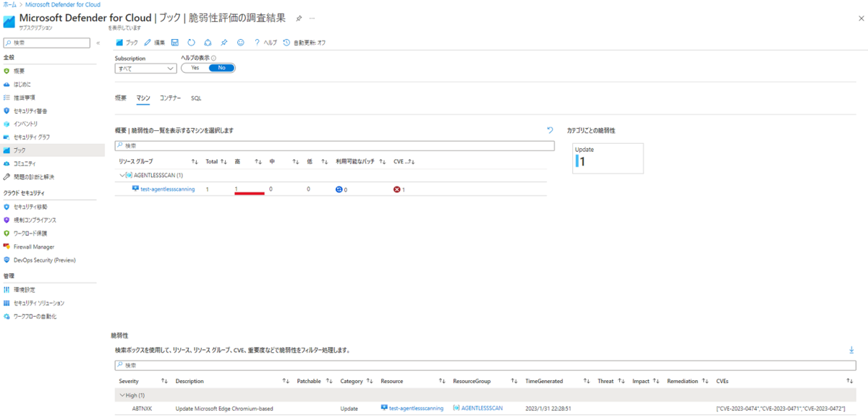Click the vulnerabilities 検索 box
This screenshot has width=868, height=420.
click(485, 365)
